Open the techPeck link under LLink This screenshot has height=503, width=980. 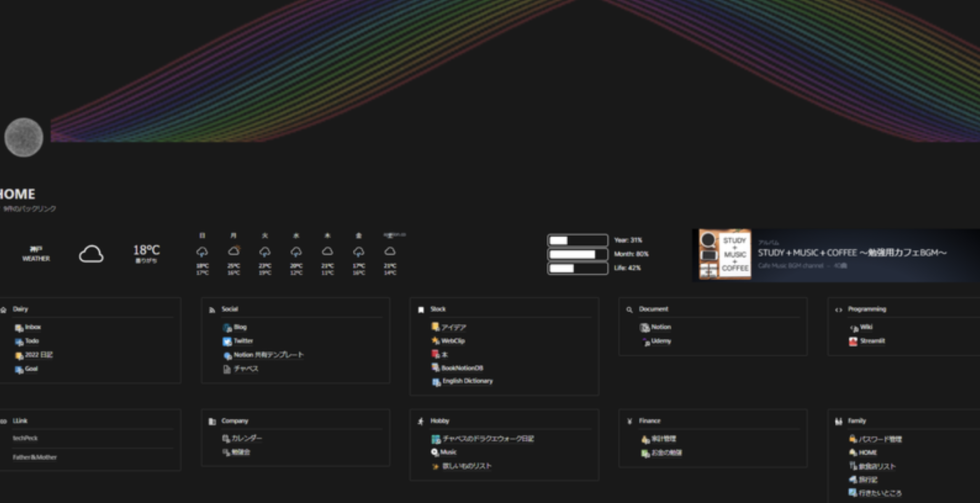[x=25, y=438]
